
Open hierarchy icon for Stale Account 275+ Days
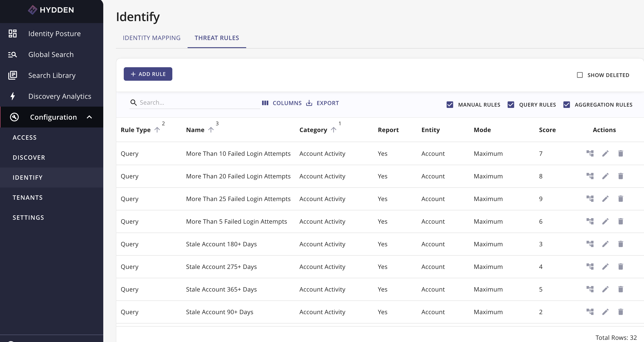click(x=590, y=267)
